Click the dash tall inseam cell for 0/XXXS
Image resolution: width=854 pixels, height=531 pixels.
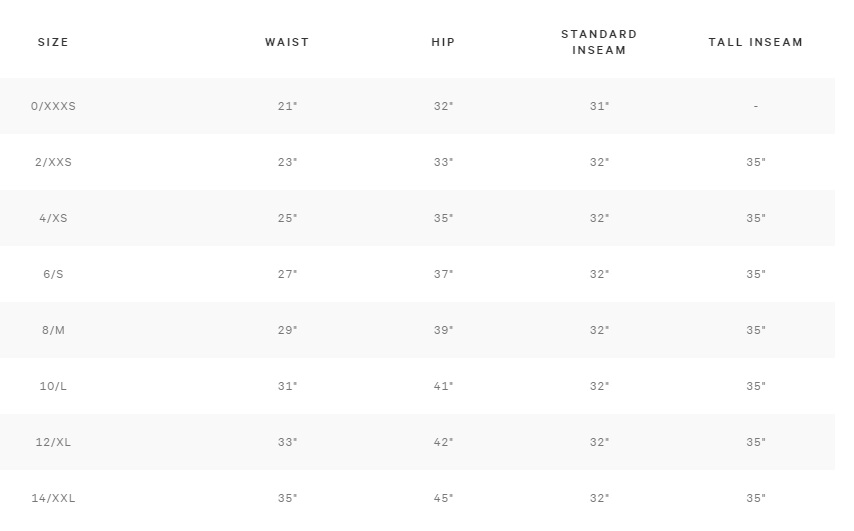(755, 106)
